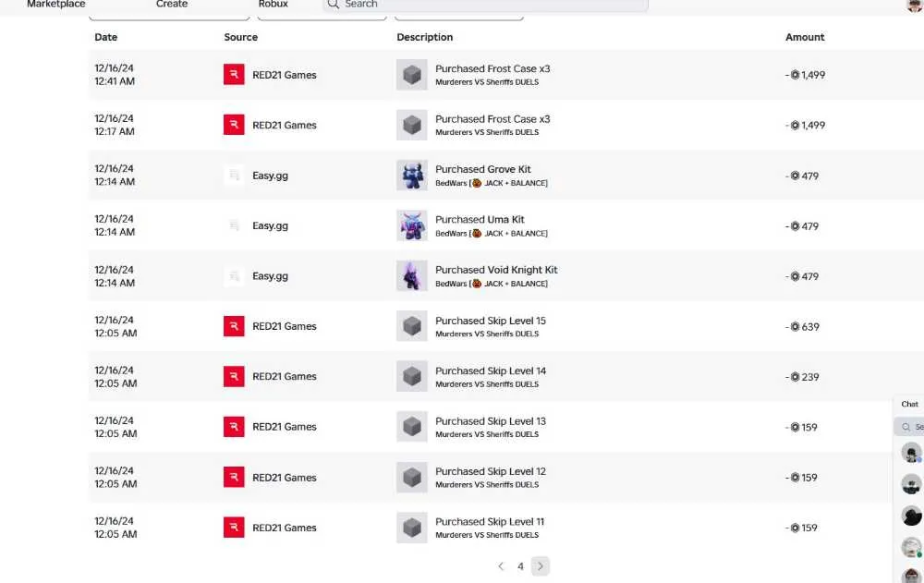Click the Purchased Skip Level 11 text

point(490,522)
